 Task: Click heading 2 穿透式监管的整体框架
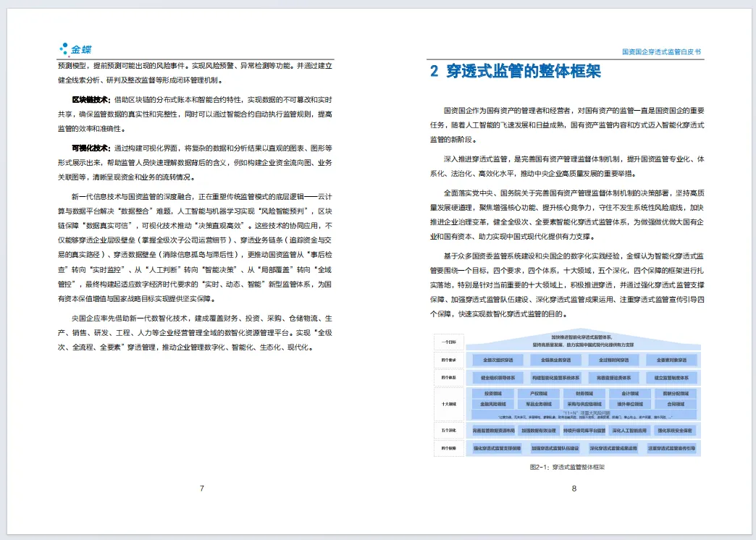516,72
